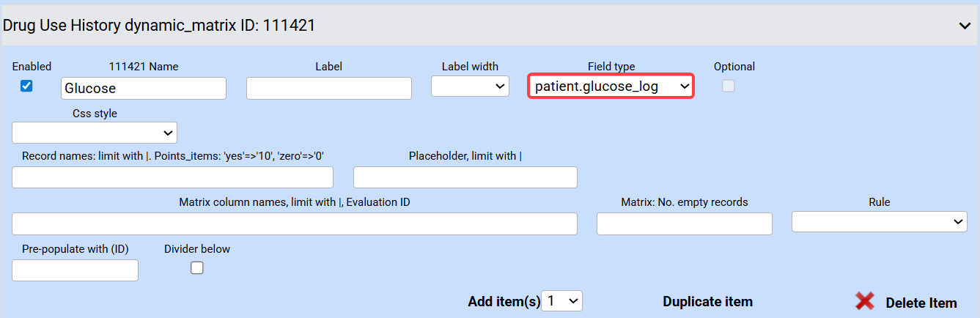
Task: Focus the Matrix column names field
Action: click(294, 223)
